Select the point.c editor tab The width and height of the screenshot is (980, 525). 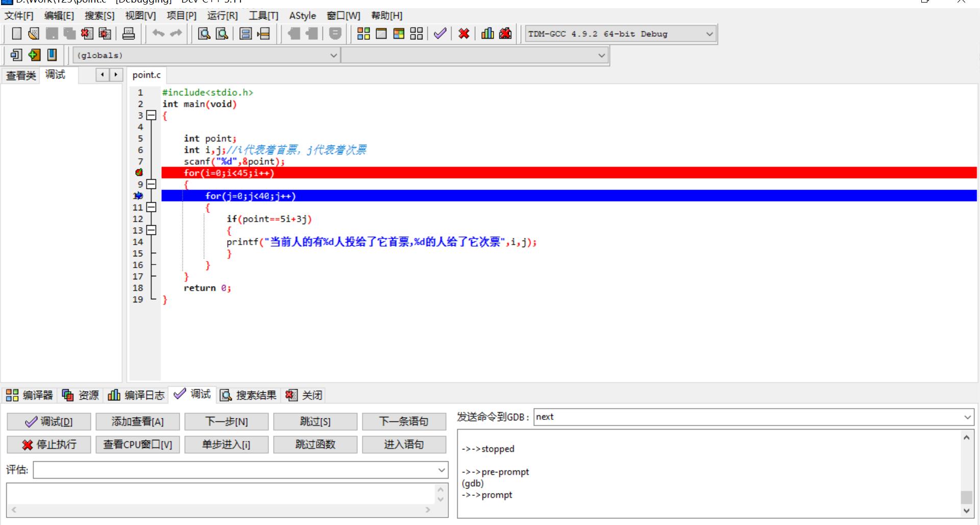point(146,75)
